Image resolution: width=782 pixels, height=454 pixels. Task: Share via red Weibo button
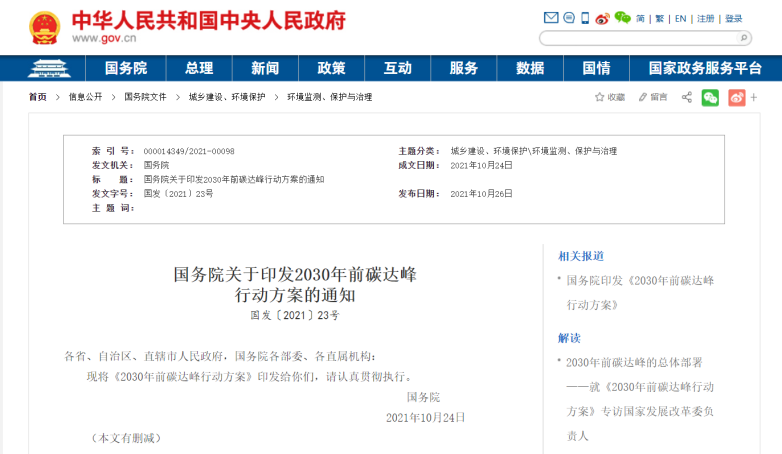tap(736, 97)
